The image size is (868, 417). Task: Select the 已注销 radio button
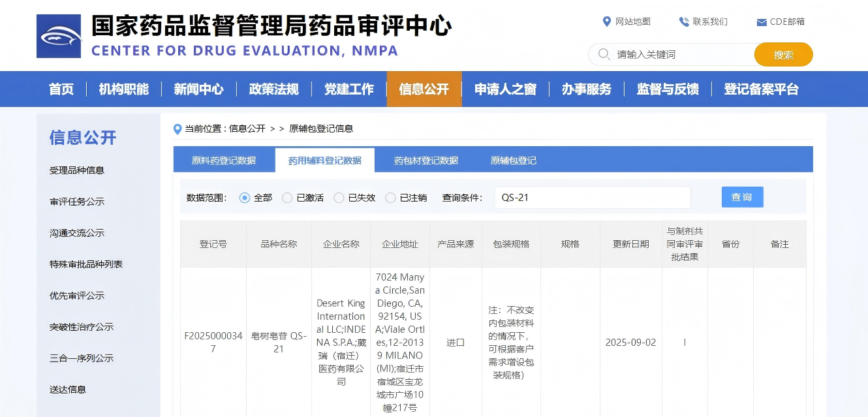pos(390,198)
